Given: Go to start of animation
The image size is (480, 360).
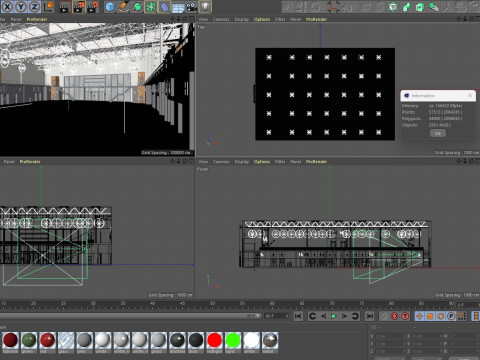Looking at the screenshot, I should pyautogui.click(x=298, y=316).
